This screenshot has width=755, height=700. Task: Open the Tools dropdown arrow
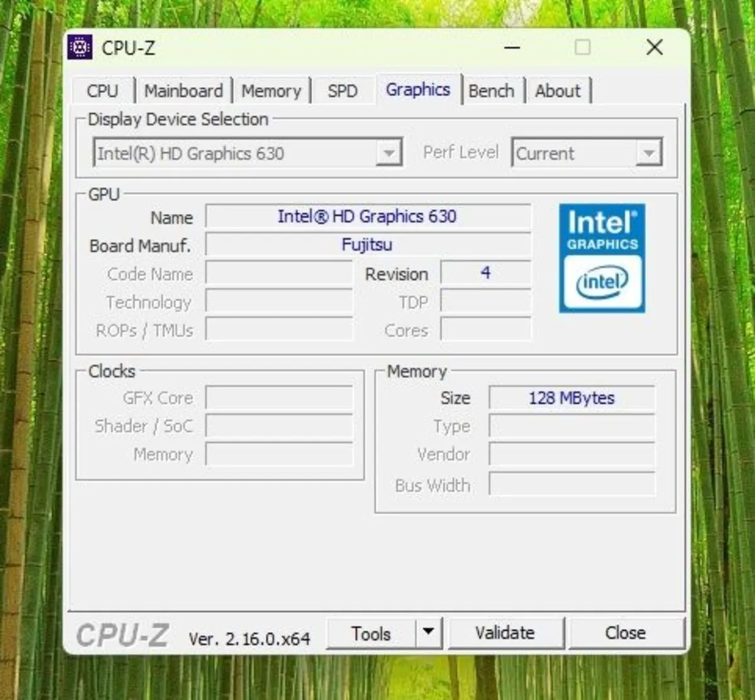429,632
